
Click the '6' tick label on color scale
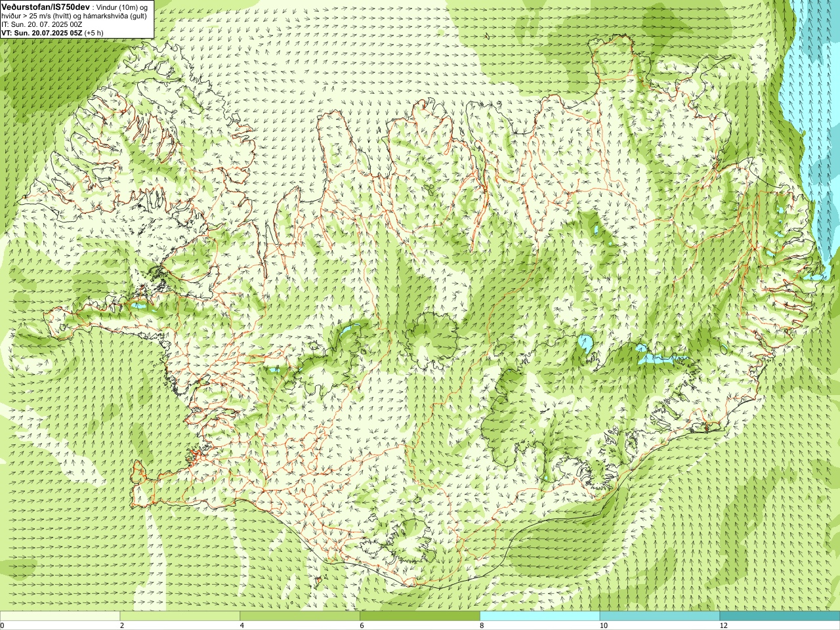tap(362, 625)
